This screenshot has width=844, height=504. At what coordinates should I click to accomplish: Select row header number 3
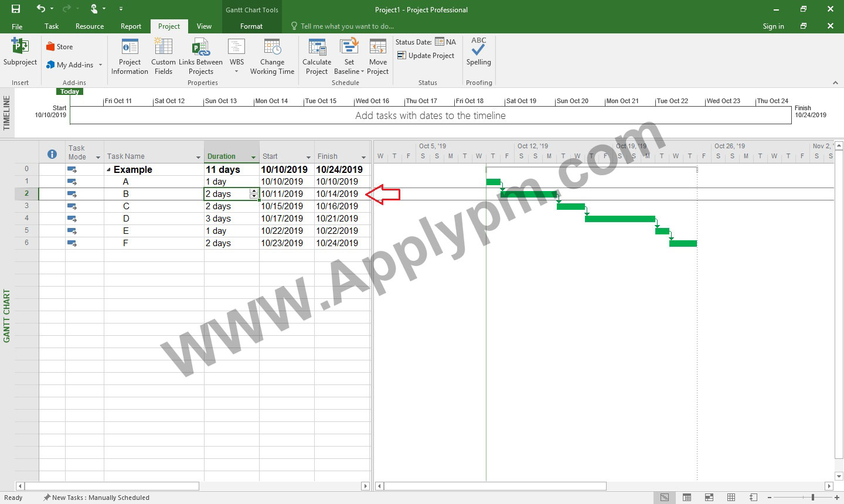(x=26, y=206)
